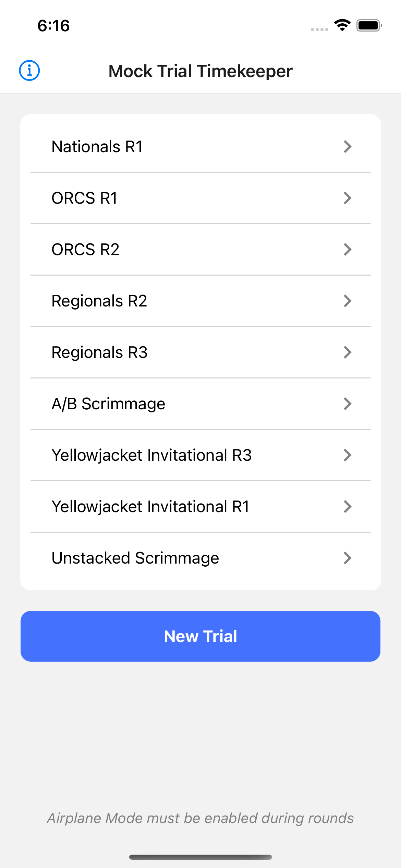401x868 pixels.
Task: Expand the Nationals R1 chevron
Action: tap(348, 147)
